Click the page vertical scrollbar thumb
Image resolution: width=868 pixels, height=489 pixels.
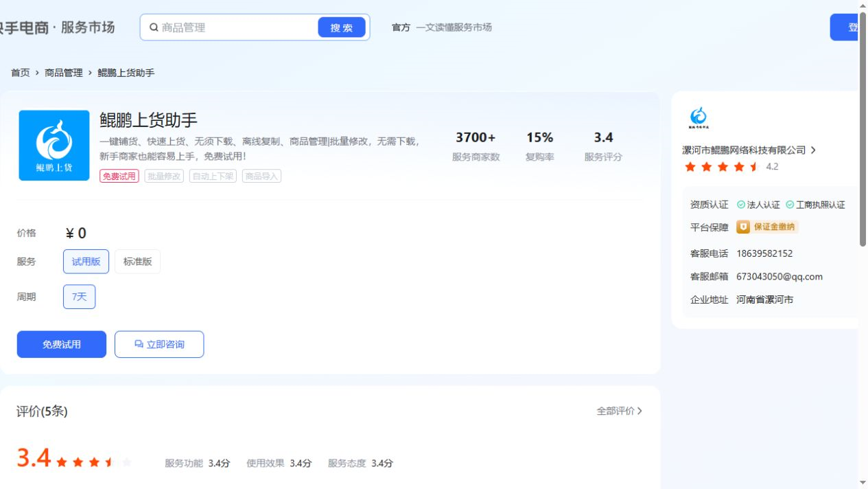(x=863, y=128)
